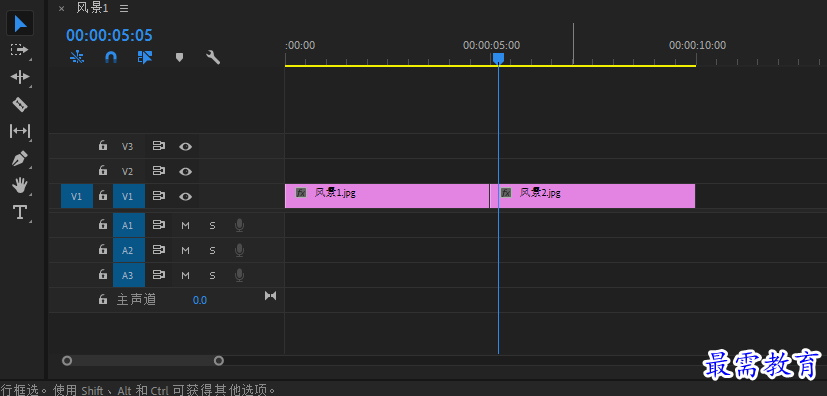The width and height of the screenshot is (827, 396).
Task: Toggle A1 track targeting button
Action: [x=129, y=225]
